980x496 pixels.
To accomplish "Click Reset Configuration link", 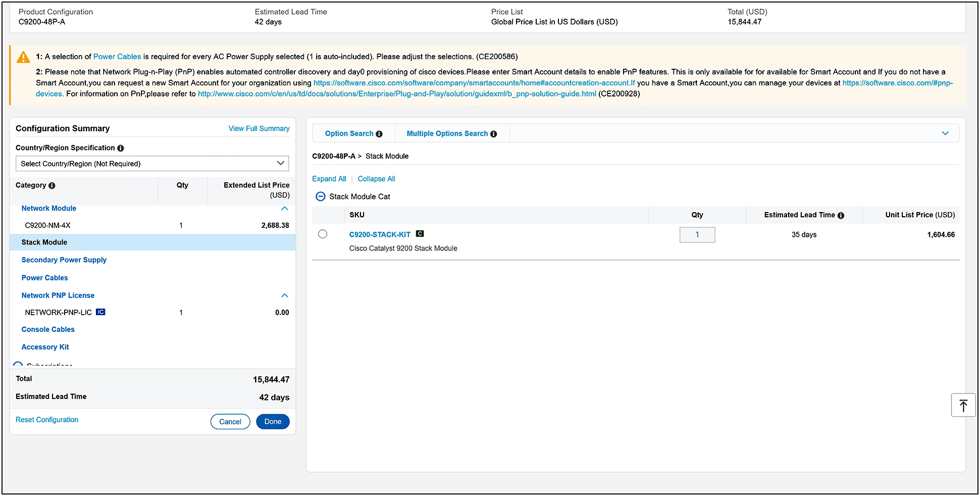I will pyautogui.click(x=47, y=420).
